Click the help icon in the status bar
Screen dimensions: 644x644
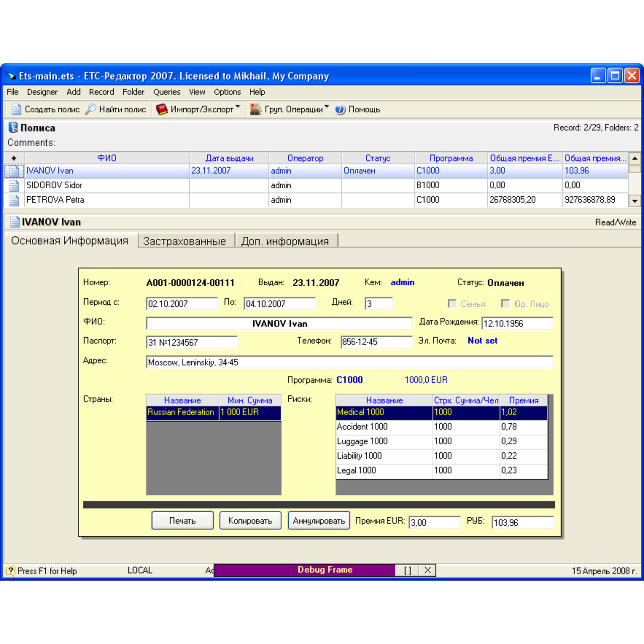(11, 571)
